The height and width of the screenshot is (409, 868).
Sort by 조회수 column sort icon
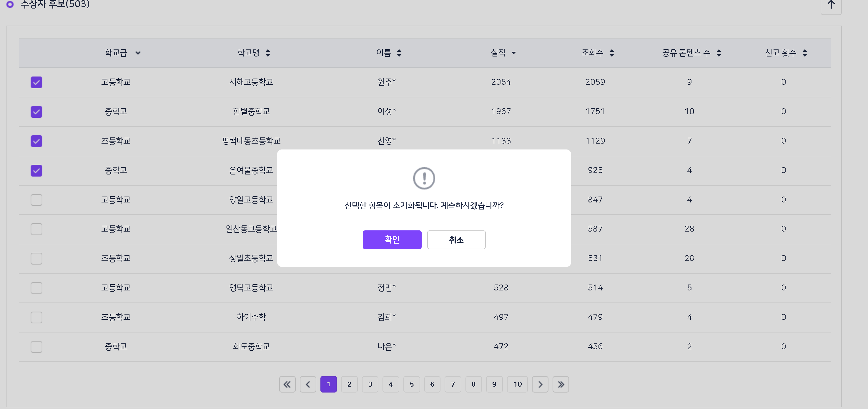coord(612,53)
